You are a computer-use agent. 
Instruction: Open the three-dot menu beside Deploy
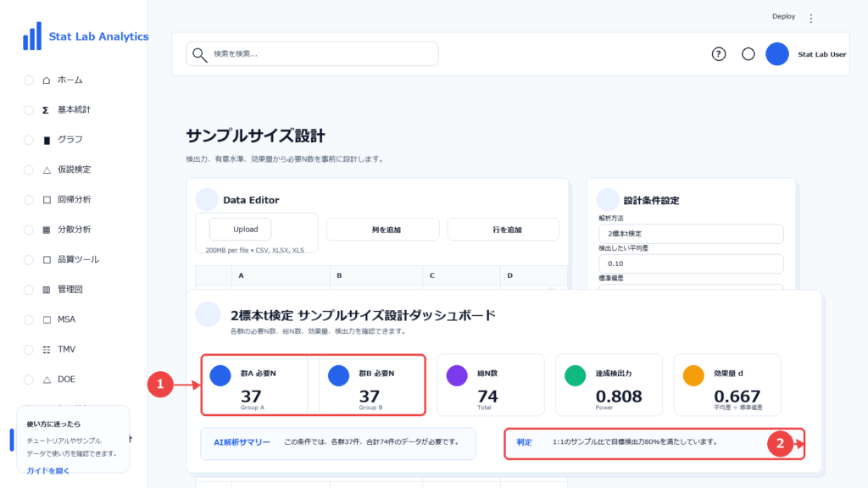[811, 19]
